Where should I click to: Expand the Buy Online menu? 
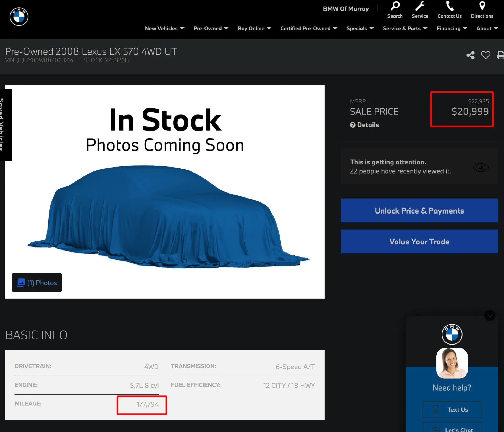pos(254,28)
